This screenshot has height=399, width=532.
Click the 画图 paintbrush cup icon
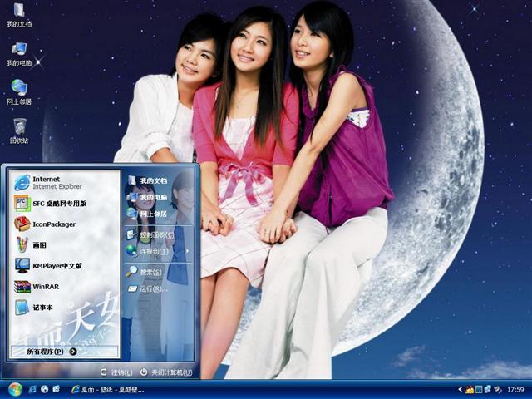pyautogui.click(x=22, y=244)
